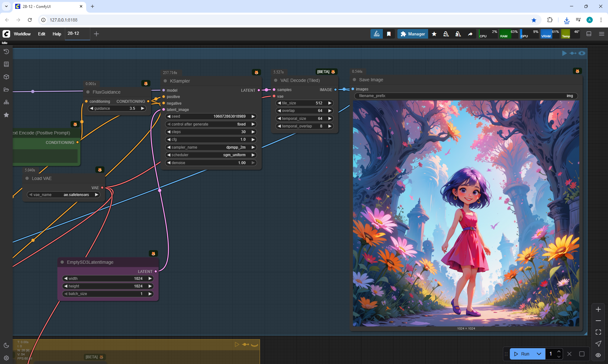Click the Manager button
Image resolution: width=608 pixels, height=364 pixels.
pos(413,34)
